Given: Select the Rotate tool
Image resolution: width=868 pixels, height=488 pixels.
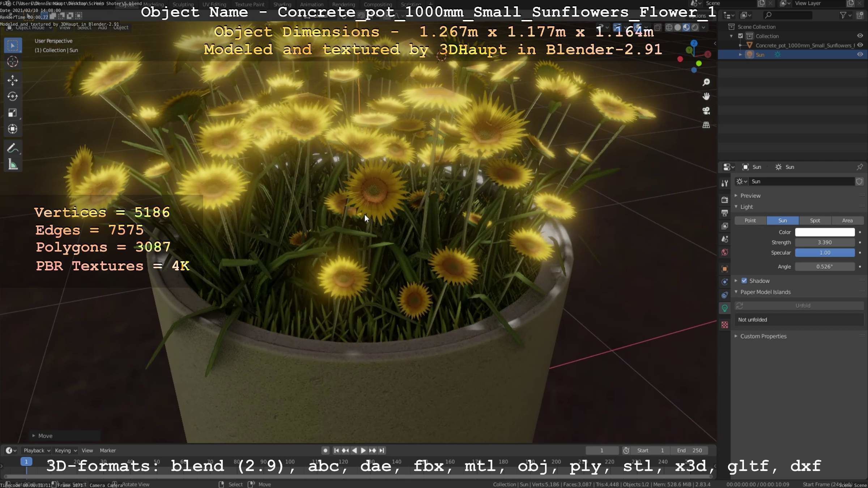Looking at the screenshot, I should point(13,97).
